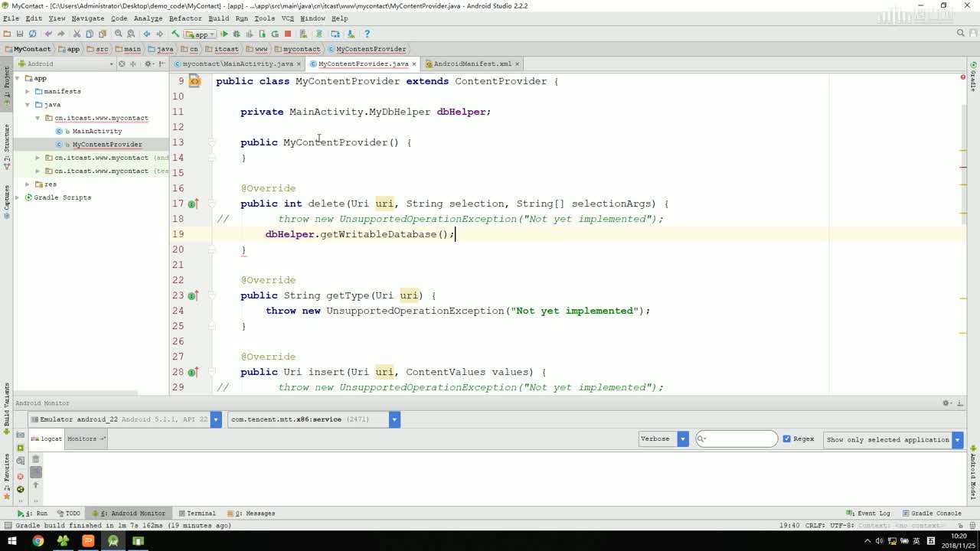
Task: Open Find via the magnifier icon
Action: 118,34
